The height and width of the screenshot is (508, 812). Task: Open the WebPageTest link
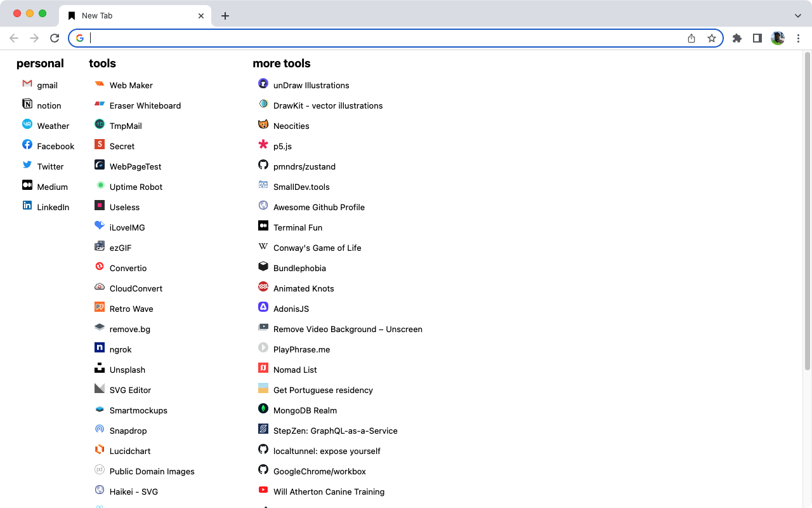click(136, 166)
